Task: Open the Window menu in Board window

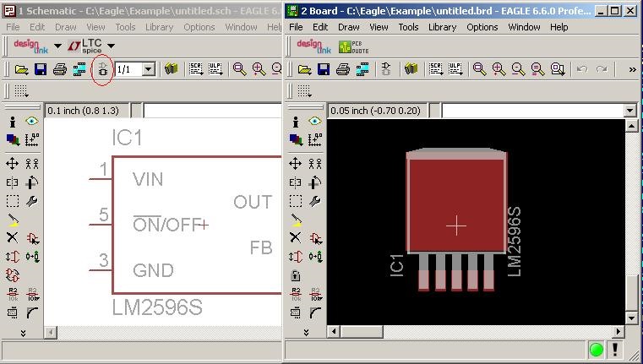Action: click(524, 27)
